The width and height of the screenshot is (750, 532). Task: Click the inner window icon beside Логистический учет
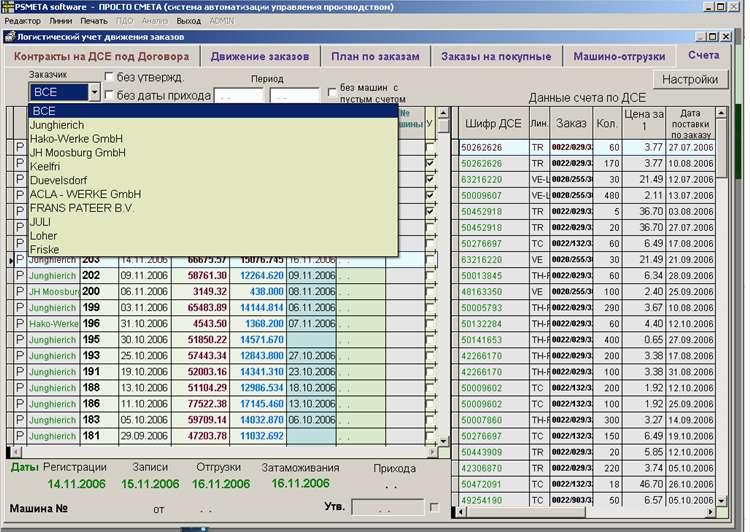point(9,35)
